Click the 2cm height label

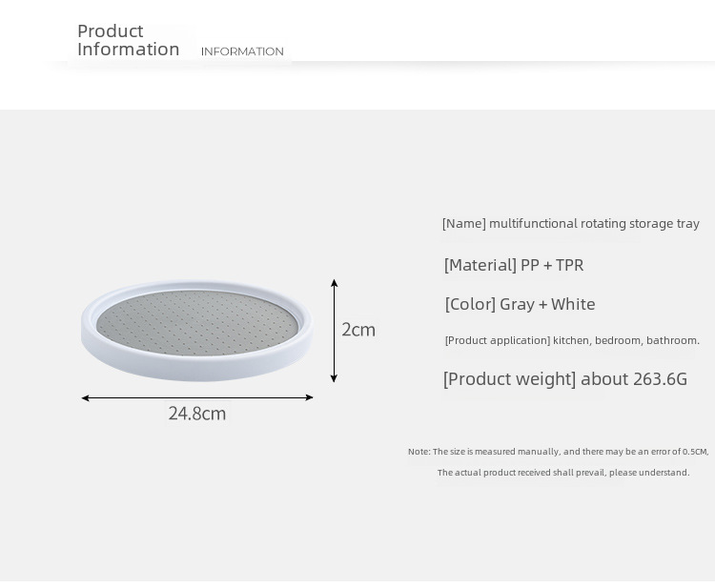click(358, 330)
